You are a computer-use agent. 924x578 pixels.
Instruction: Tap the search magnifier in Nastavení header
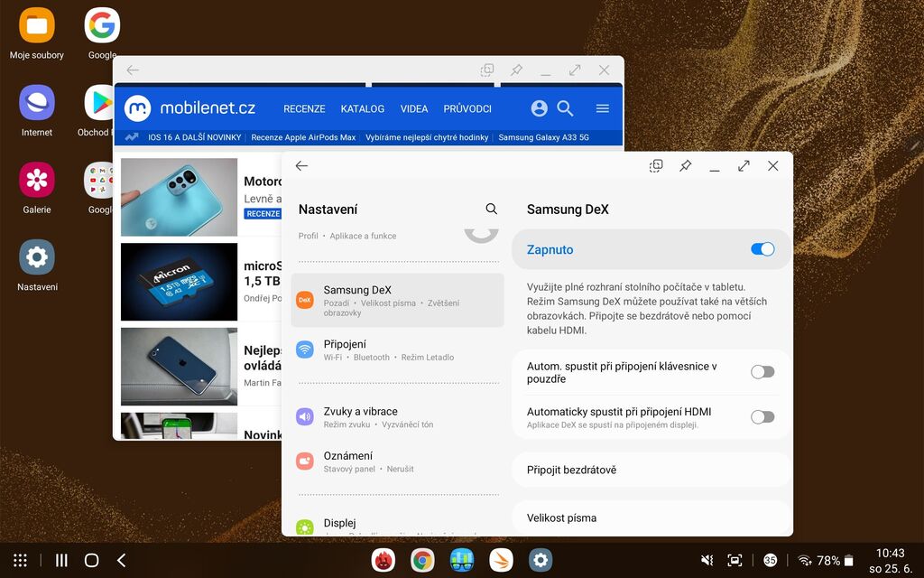click(x=492, y=209)
